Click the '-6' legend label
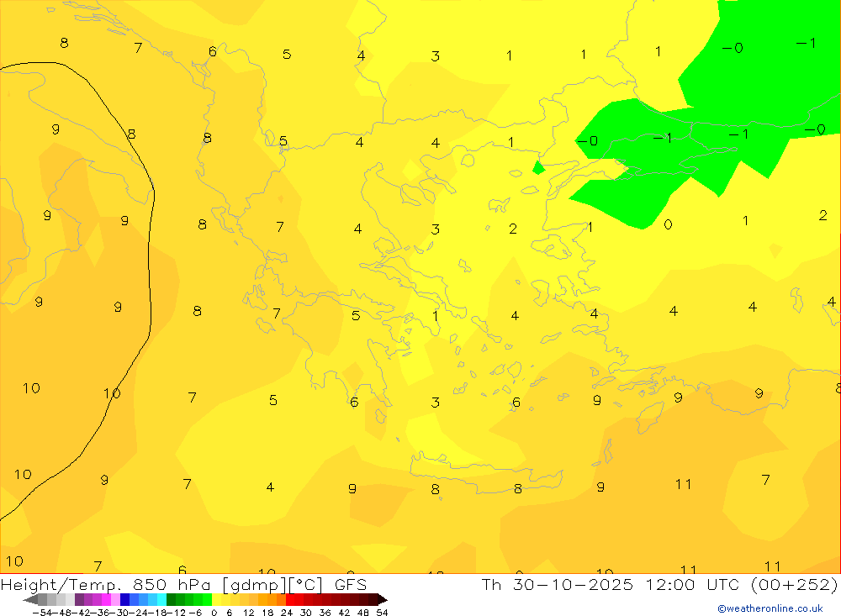The height and width of the screenshot is (616, 841). tap(195, 613)
